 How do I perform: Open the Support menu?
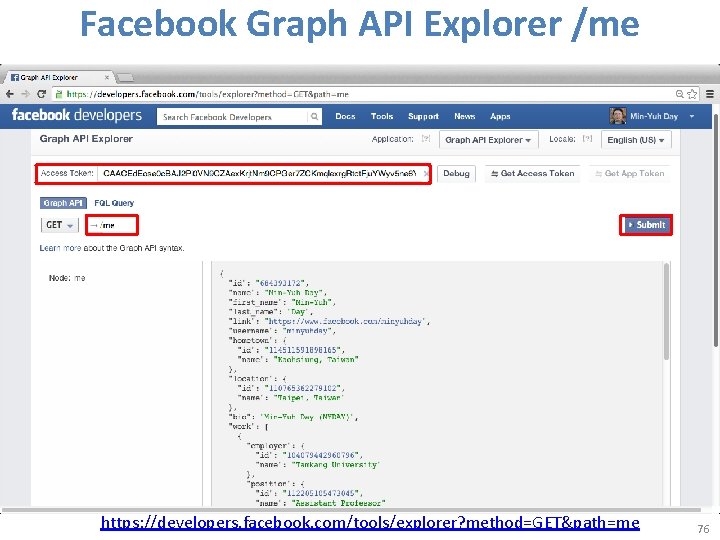[423, 117]
